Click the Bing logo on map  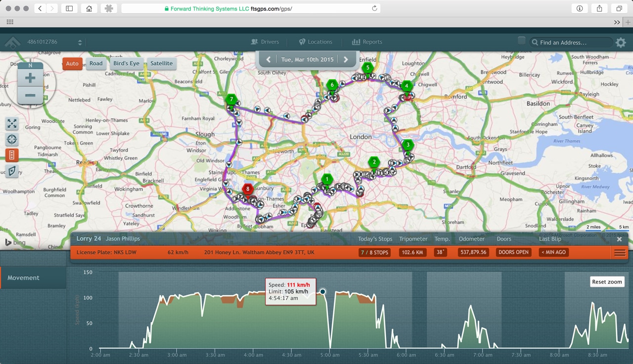15,242
